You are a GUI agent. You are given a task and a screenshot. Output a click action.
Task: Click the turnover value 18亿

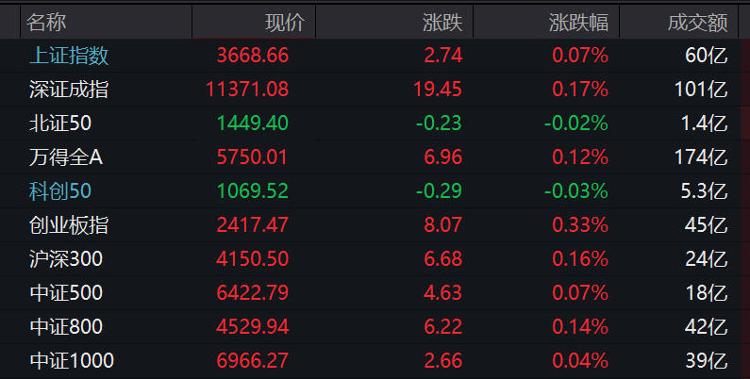(x=706, y=293)
